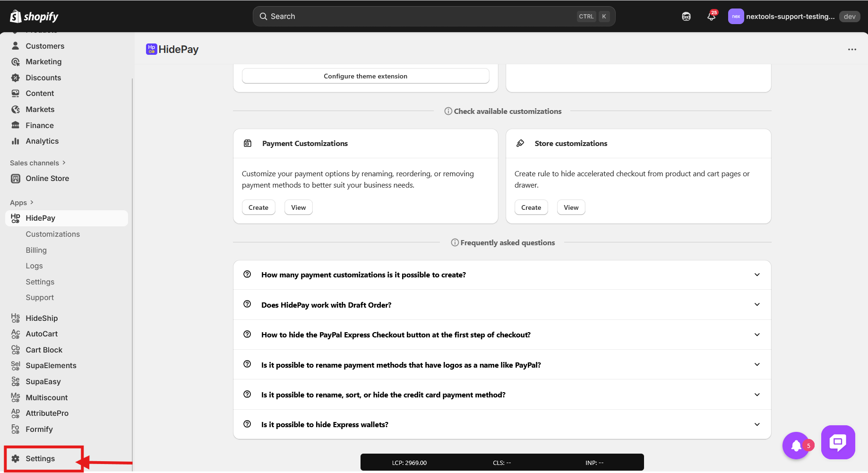
Task: Open the Online Store sales channel
Action: [47, 179]
